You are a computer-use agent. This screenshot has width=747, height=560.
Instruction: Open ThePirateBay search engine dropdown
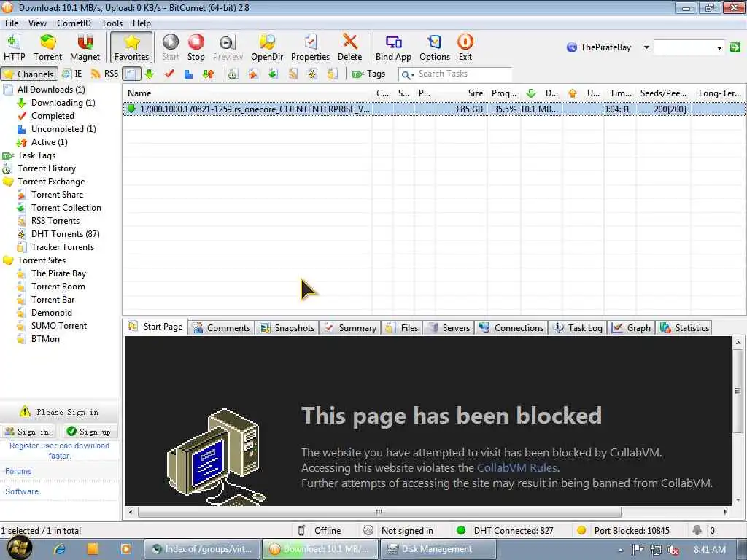(646, 47)
